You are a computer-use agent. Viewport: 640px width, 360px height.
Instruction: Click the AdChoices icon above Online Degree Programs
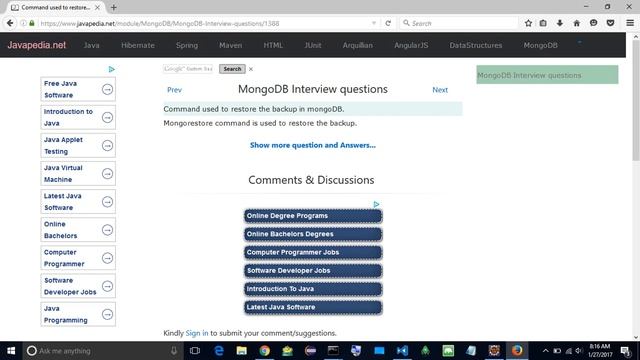(x=376, y=204)
